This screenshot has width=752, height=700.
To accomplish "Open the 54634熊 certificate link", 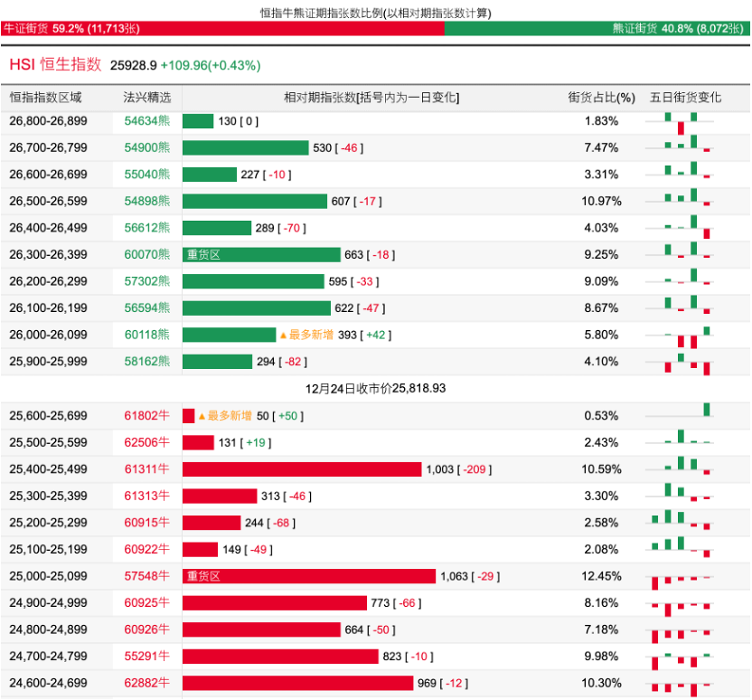I will [146, 121].
